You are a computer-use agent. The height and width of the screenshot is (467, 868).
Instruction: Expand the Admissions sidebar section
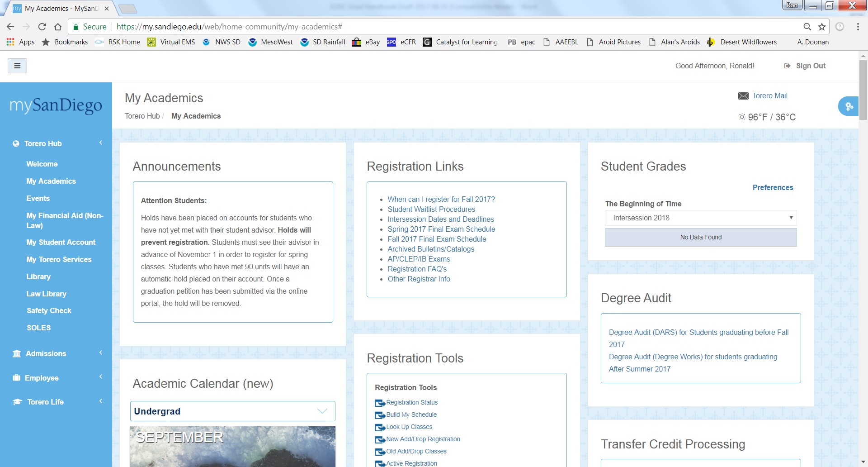point(101,353)
